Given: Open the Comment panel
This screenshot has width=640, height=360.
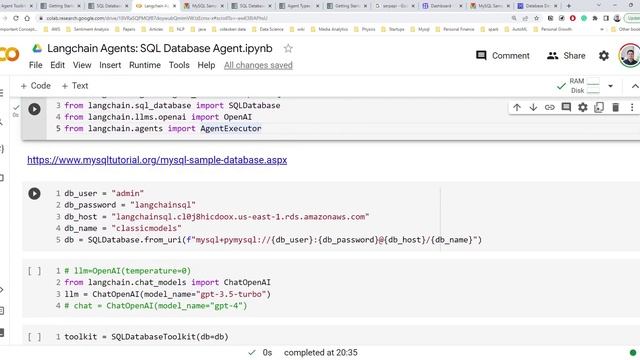Looking at the screenshot, I should 503,56.
